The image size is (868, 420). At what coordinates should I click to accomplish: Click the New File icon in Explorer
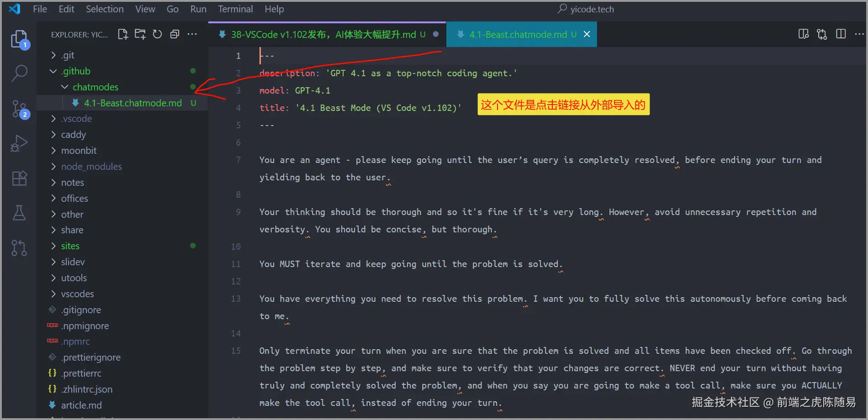point(123,34)
